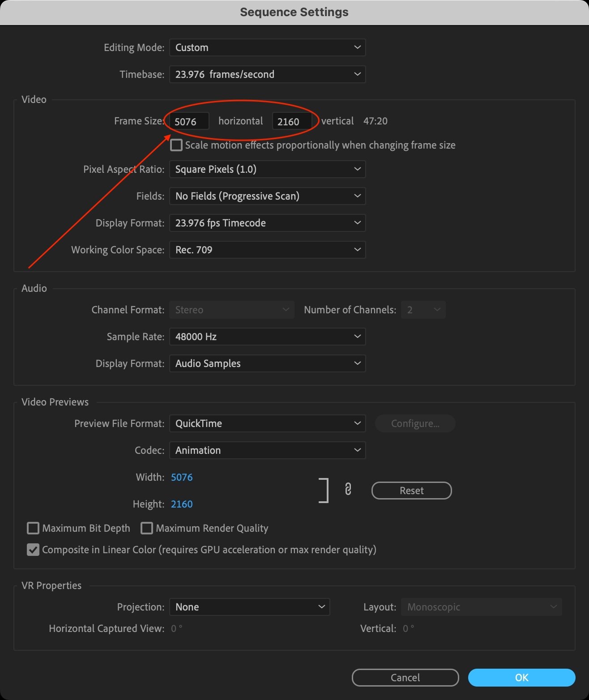Click the preview Height value 2160
589x700 pixels.
tap(182, 504)
